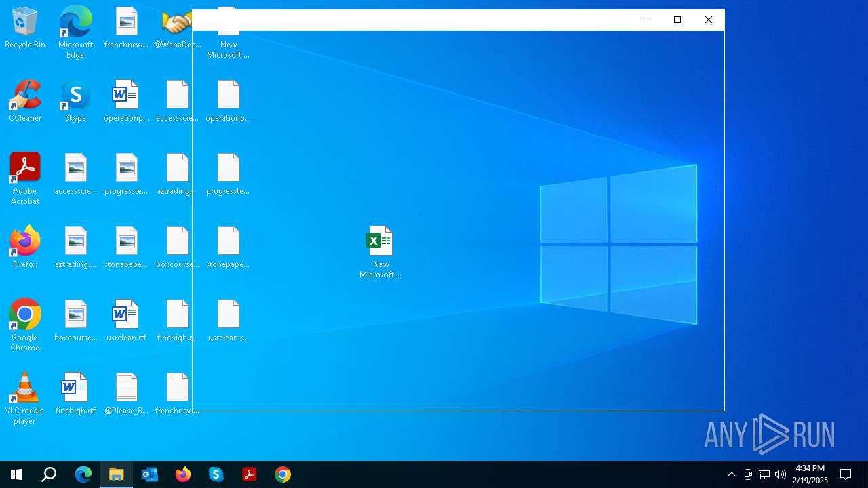Viewport: 868px width, 488px height.
Task: Select the blank operationp... file icon
Action: click(228, 101)
